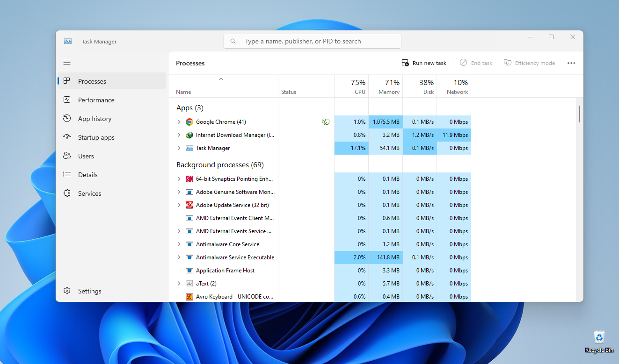Click the Antimalware Core Service icon
The image size is (619, 364).
189,244
